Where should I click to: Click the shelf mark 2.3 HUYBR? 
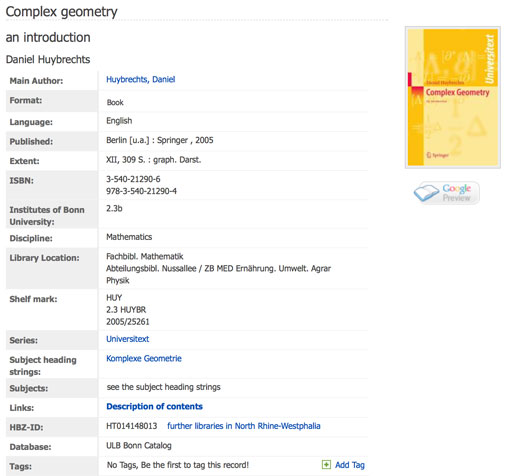point(126,310)
